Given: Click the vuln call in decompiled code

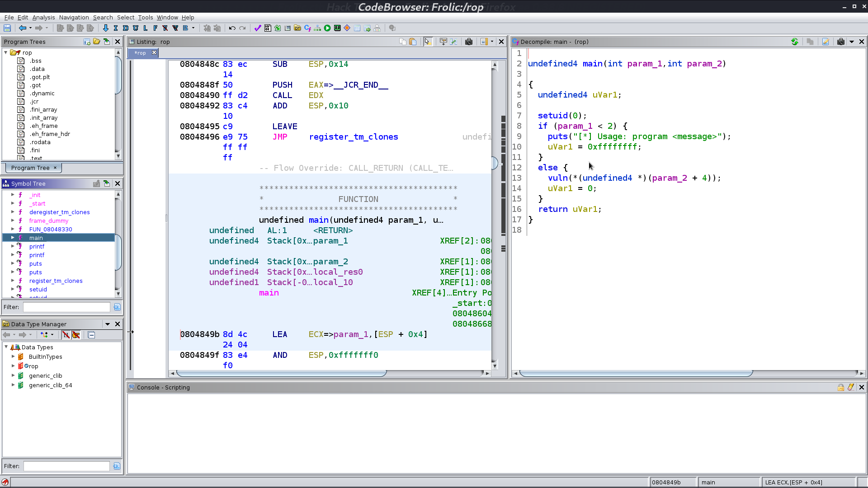Looking at the screenshot, I should pyautogui.click(x=557, y=178).
